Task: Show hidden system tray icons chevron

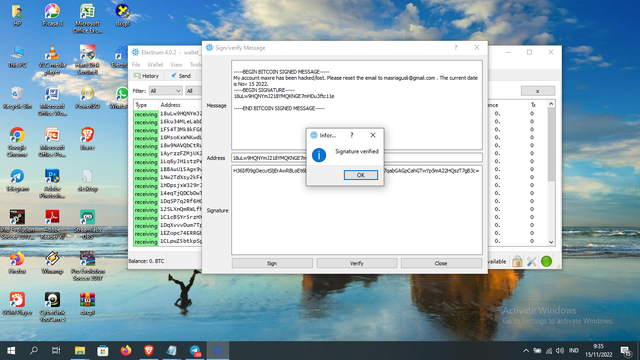Action: coord(526,350)
